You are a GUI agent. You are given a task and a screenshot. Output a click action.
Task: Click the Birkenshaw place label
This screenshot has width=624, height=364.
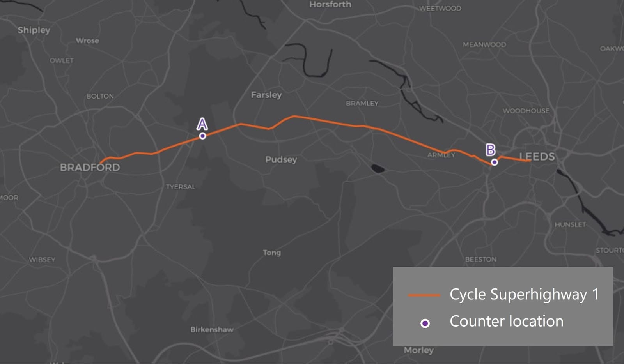tap(212, 329)
